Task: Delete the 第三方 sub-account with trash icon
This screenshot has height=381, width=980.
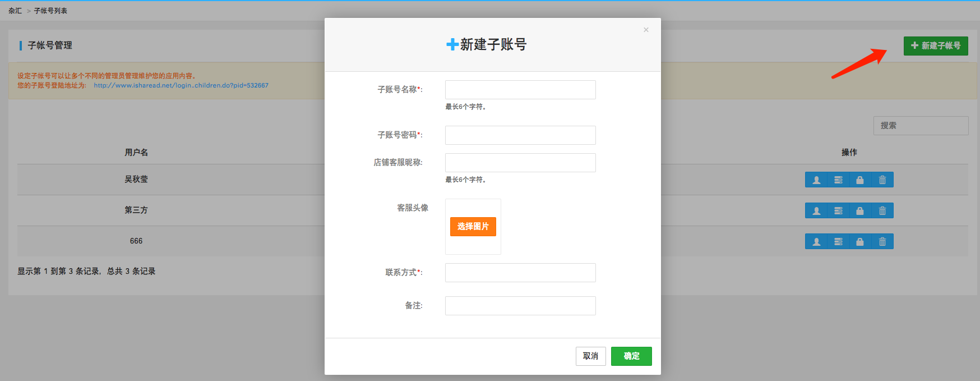Action: point(882,210)
